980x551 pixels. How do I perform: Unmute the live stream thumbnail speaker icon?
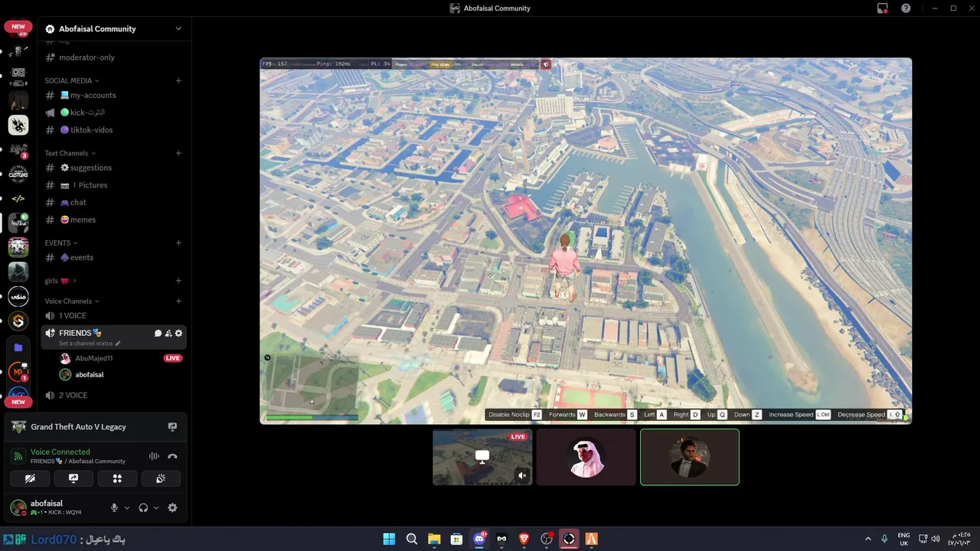tap(522, 475)
